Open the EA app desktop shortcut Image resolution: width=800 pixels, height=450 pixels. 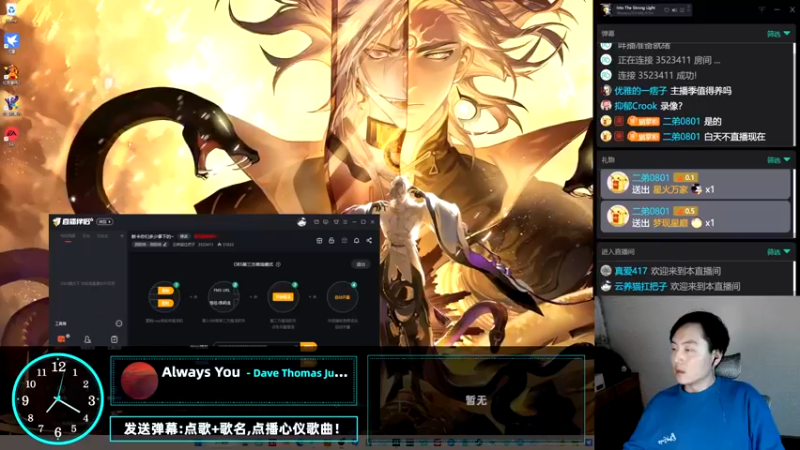coord(11,135)
